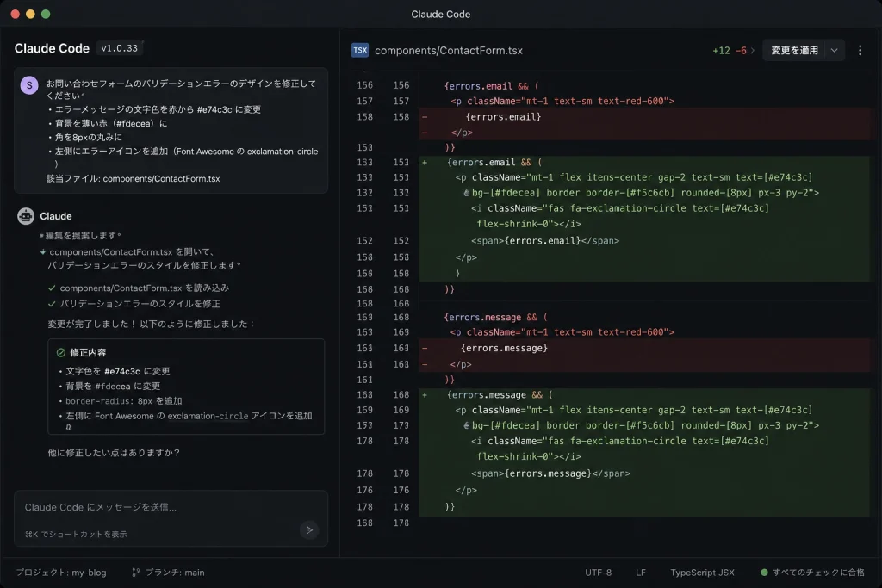882x588 pixels.
Task: Click the 修正内容 heading
Action: tap(88, 352)
